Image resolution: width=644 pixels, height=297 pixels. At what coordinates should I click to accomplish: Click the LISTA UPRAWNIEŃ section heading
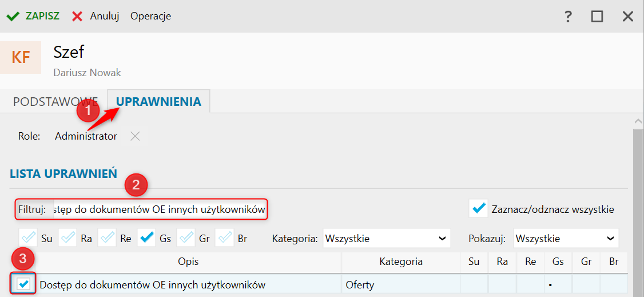click(63, 173)
